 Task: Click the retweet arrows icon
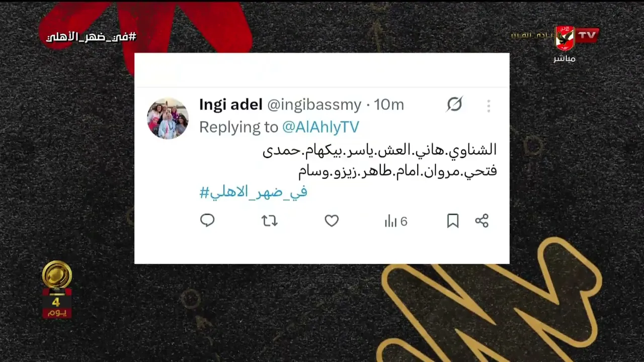point(270,221)
